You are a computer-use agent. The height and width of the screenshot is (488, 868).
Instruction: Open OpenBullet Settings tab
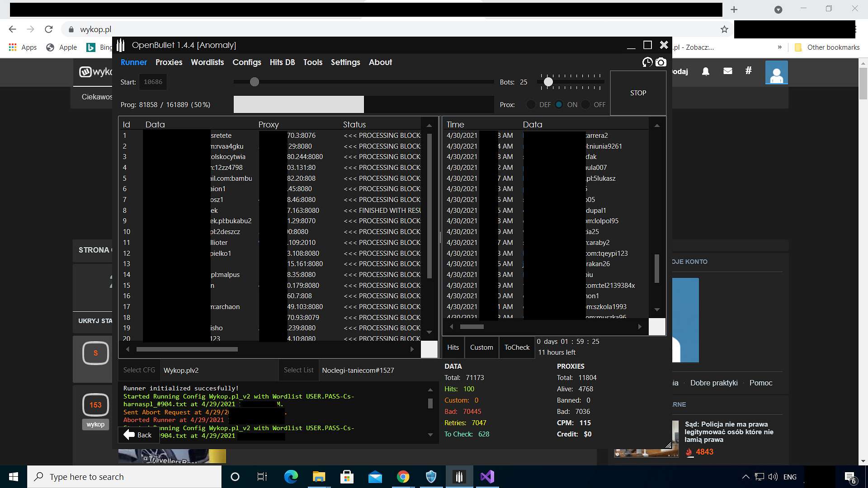[345, 62]
